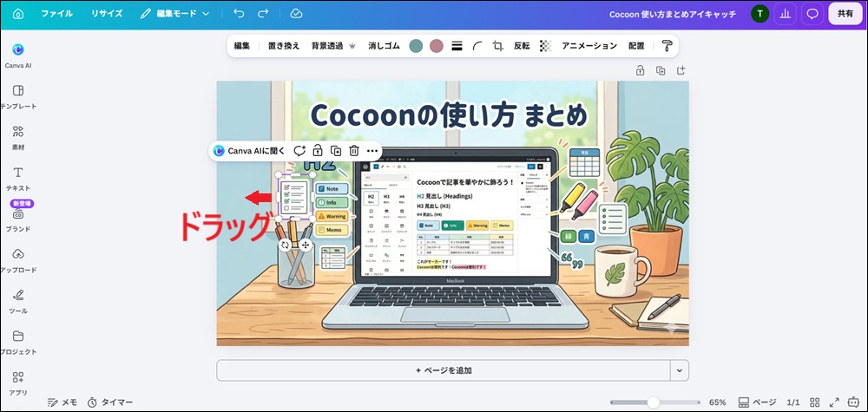Open more options ellipsis in floating toolbar
The width and height of the screenshot is (868, 412).
[372, 150]
